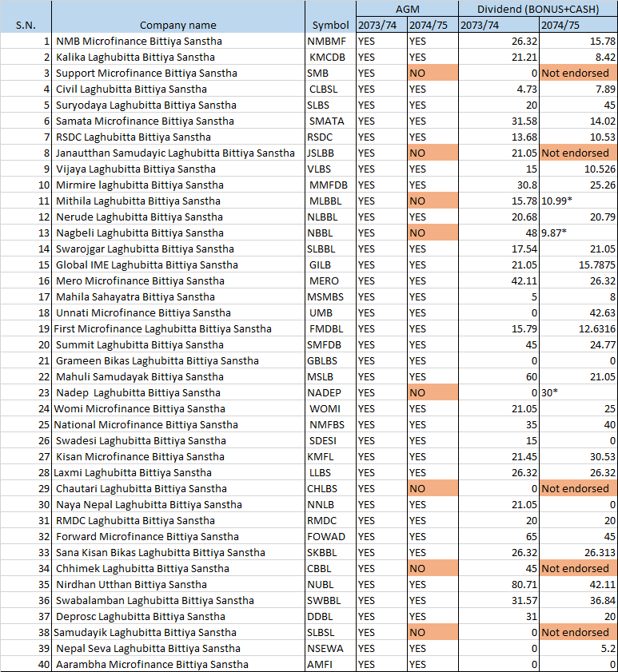This screenshot has height=672, width=618.
Task: Select 'Mithila Laghubitta Bittiya Sanstha' cell
Action: (178, 201)
